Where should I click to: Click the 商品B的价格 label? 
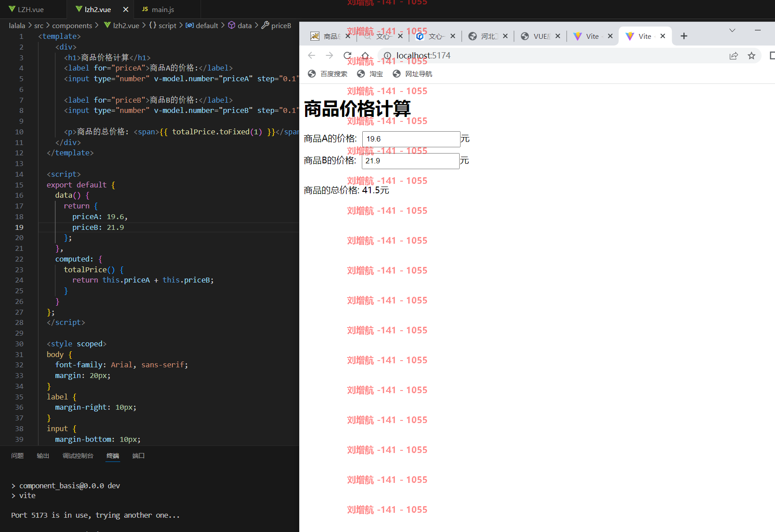click(x=330, y=161)
